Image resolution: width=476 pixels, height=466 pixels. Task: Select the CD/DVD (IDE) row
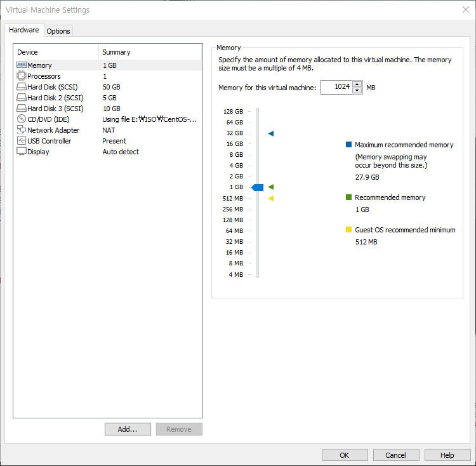109,119
